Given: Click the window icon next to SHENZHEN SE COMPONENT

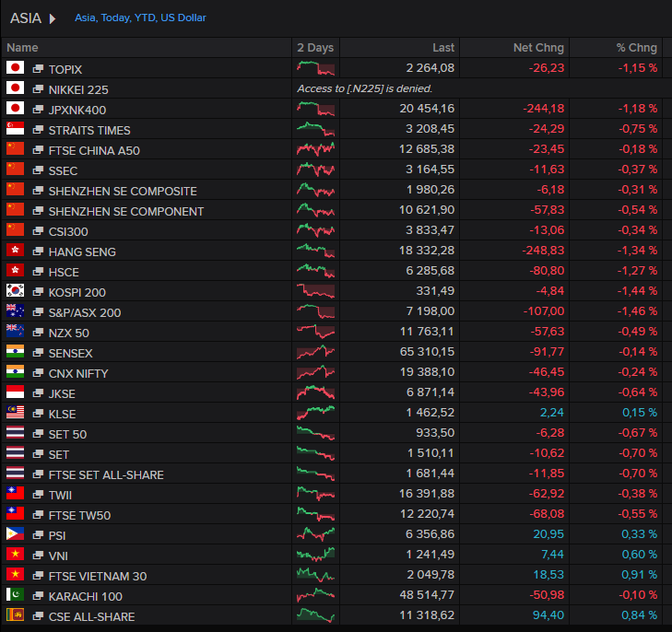Looking at the screenshot, I should tap(38, 211).
